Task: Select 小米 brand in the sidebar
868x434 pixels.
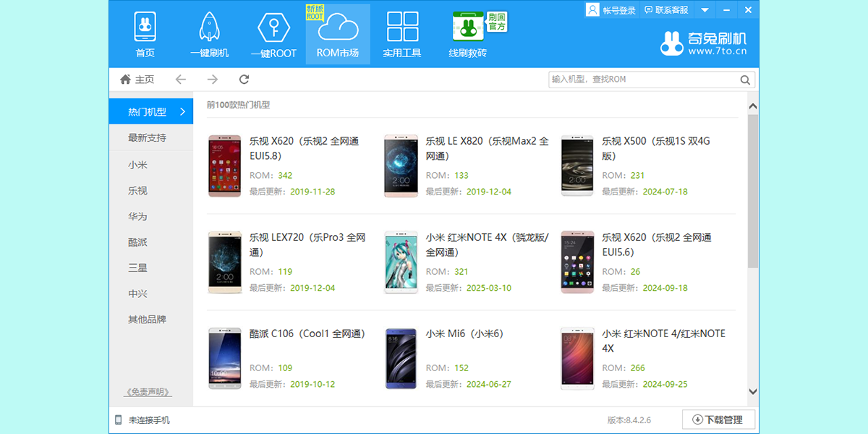Action: tap(137, 165)
